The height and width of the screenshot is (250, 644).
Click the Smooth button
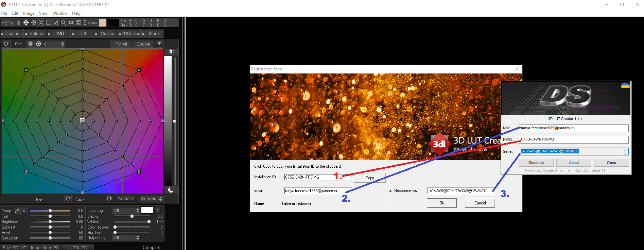click(125, 199)
